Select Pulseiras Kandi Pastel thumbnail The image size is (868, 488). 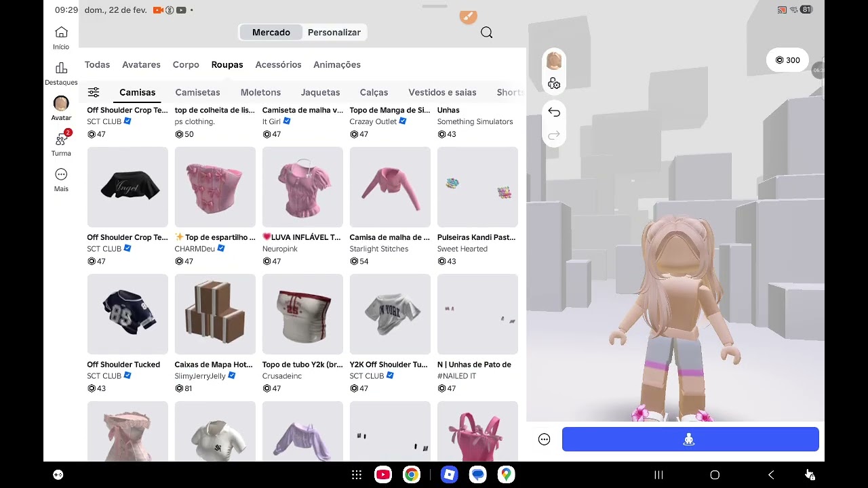(477, 187)
